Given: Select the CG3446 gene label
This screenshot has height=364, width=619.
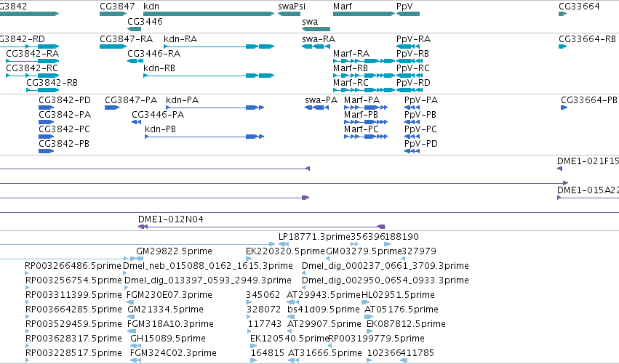Looking at the screenshot, I should pyautogui.click(x=145, y=21).
